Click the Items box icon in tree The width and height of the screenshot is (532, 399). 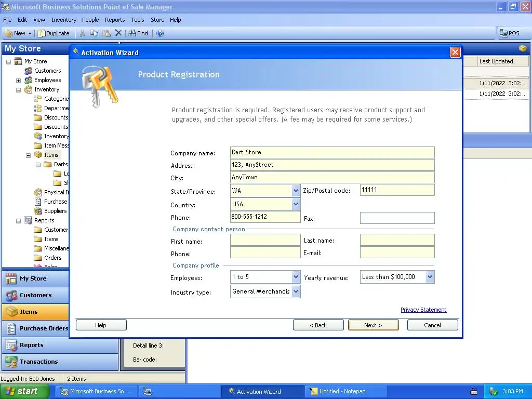pyautogui.click(x=38, y=155)
